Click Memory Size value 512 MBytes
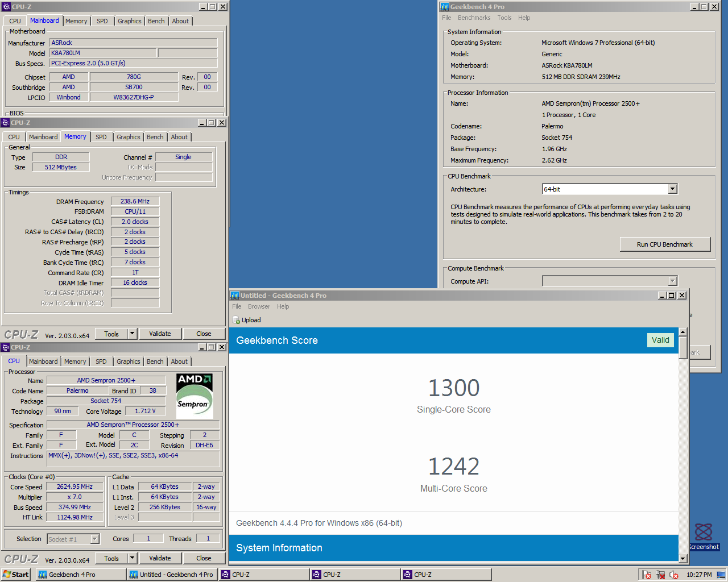This screenshot has height=582, width=728. [x=61, y=167]
